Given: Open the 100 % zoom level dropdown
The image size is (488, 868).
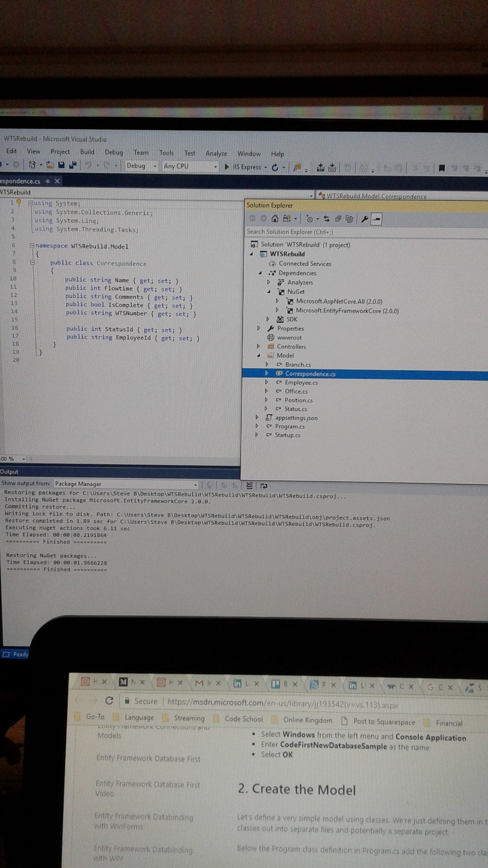Looking at the screenshot, I should tap(24, 459).
